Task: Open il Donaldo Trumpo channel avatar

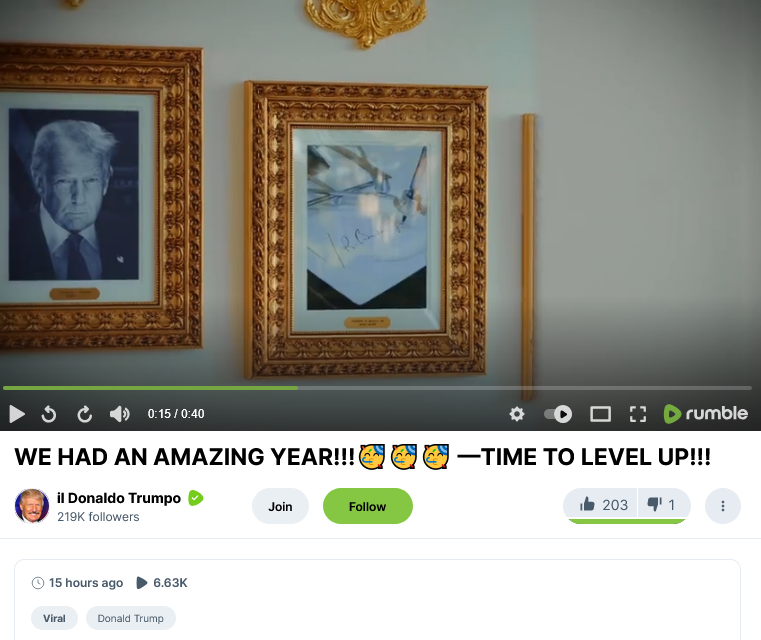Action: click(x=32, y=506)
